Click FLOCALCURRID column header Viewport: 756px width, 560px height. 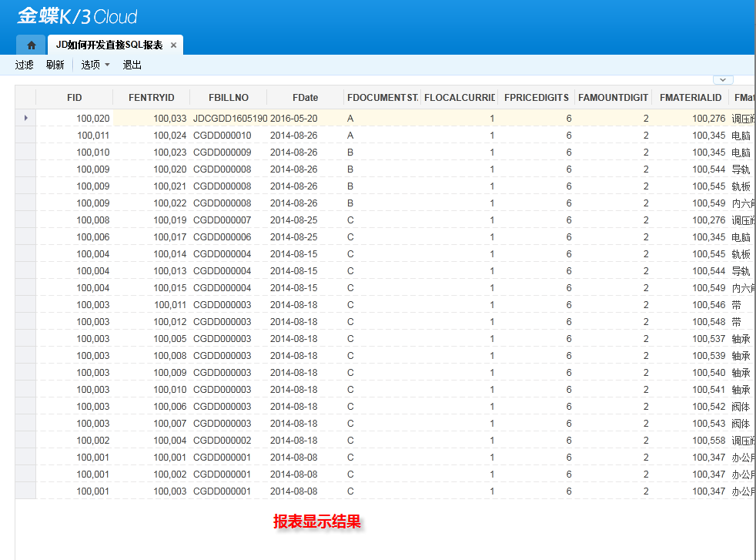460,97
